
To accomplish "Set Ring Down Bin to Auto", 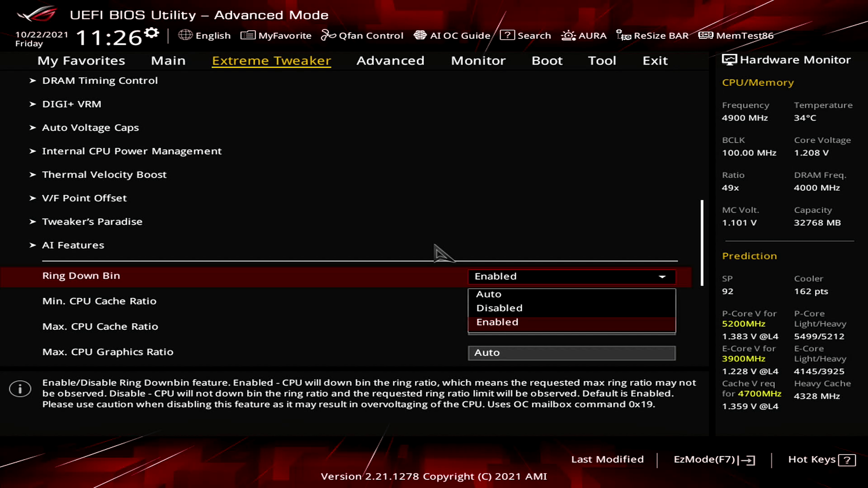I will point(488,294).
